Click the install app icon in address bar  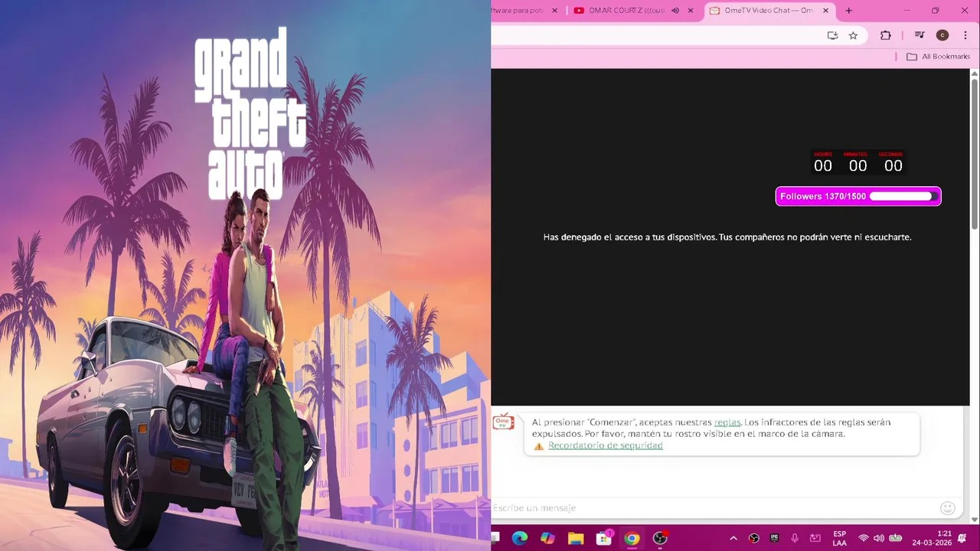point(832,35)
